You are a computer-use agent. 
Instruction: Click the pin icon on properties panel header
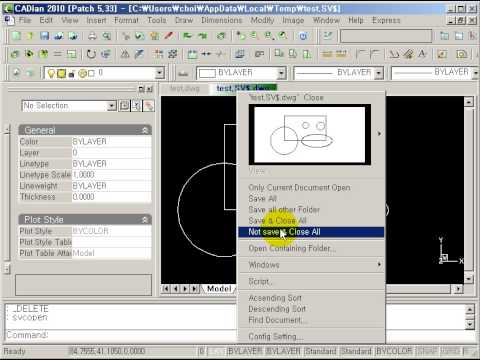(141, 89)
